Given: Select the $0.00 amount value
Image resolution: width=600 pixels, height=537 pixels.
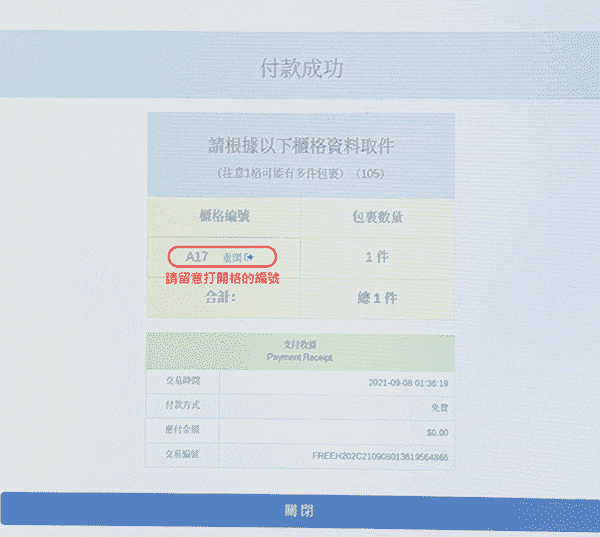Looking at the screenshot, I should pyautogui.click(x=437, y=433).
